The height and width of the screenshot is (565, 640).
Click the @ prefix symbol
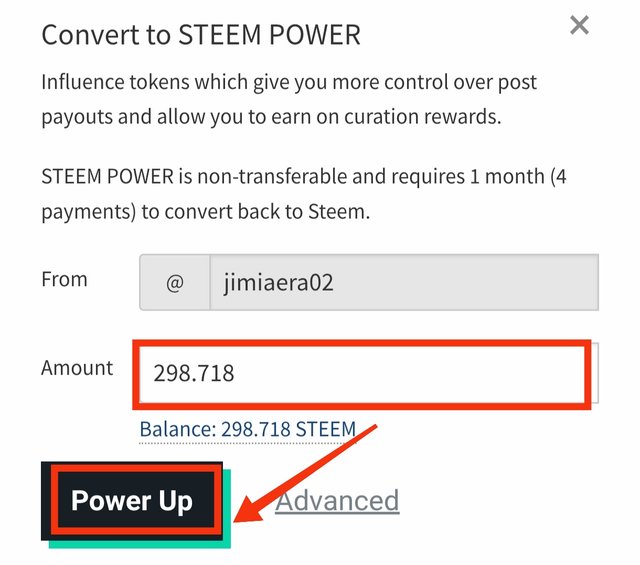pos(174,283)
